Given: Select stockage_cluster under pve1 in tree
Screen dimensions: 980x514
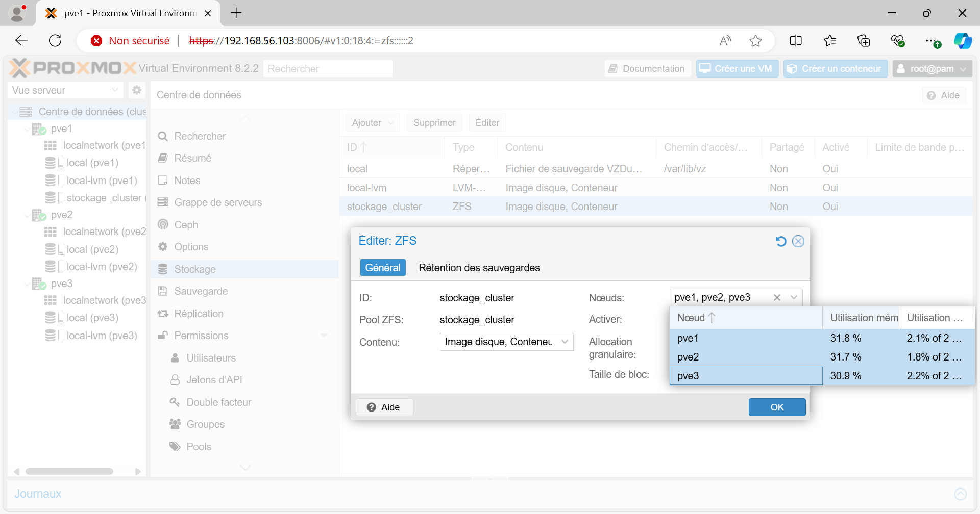Looking at the screenshot, I should click(x=95, y=198).
